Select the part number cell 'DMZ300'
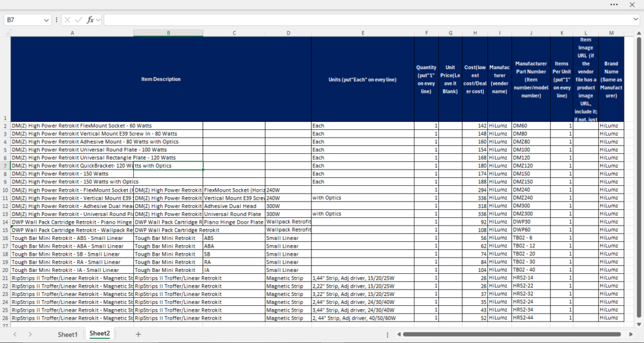 point(531,214)
